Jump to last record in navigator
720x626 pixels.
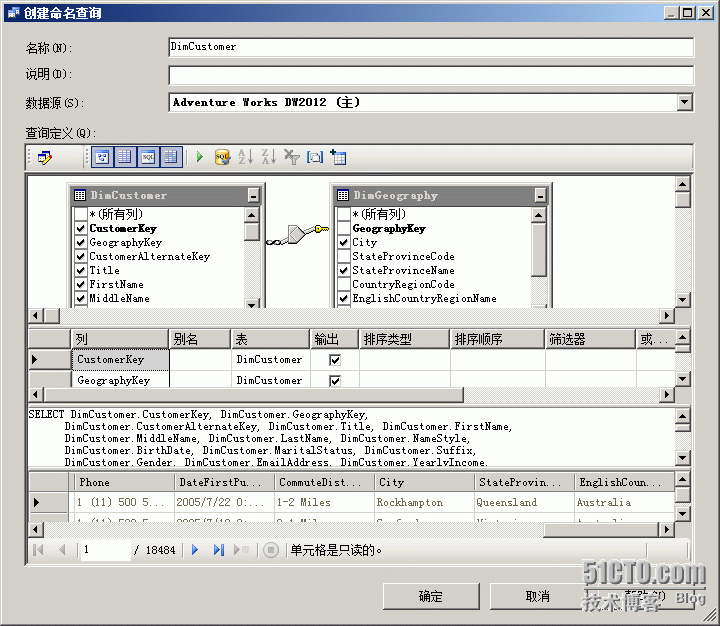219,549
